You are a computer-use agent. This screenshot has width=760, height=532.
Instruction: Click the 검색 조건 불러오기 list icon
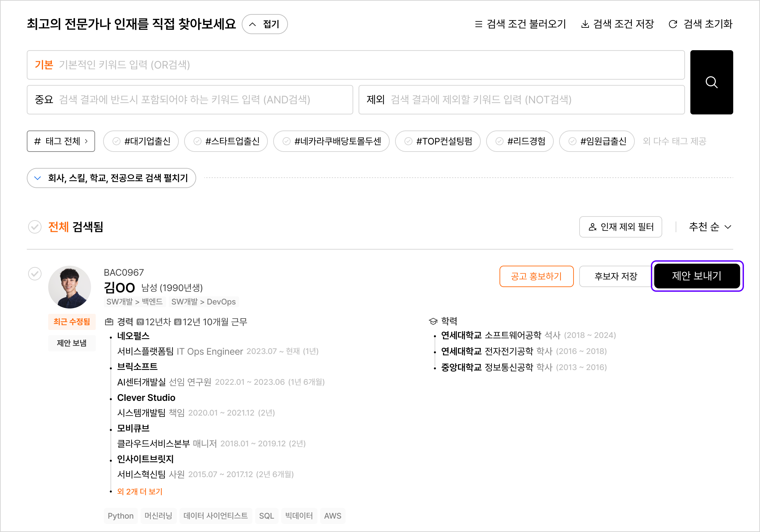coord(478,24)
